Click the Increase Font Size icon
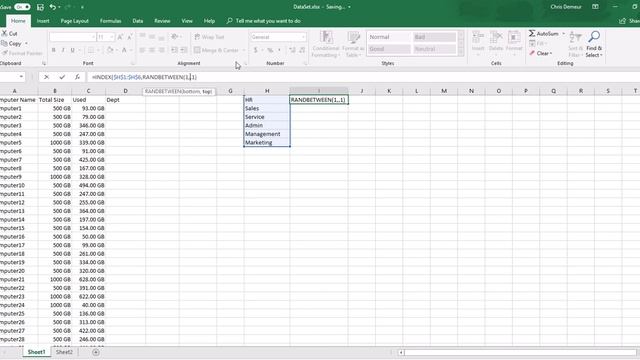The image size is (640, 360). [120, 37]
